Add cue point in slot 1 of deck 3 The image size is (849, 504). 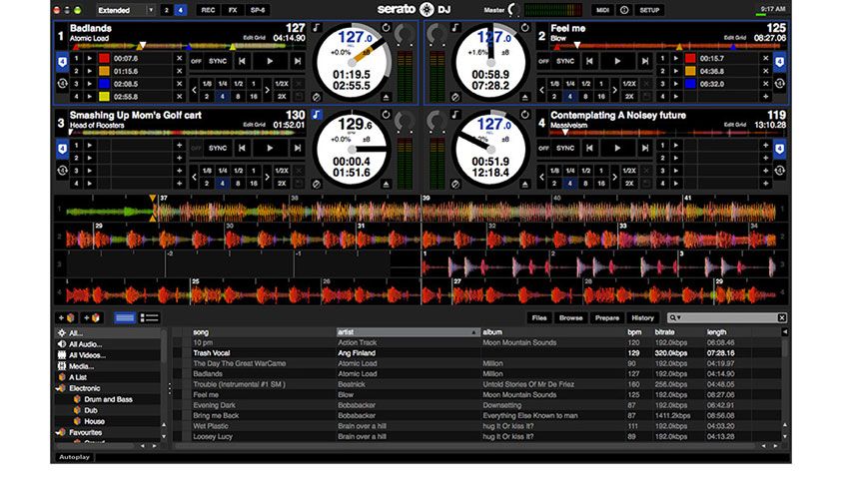point(179,146)
